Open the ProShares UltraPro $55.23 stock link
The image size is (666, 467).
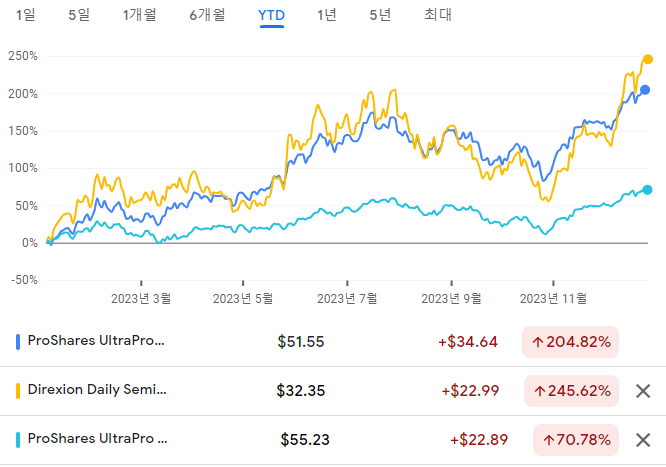click(97, 439)
